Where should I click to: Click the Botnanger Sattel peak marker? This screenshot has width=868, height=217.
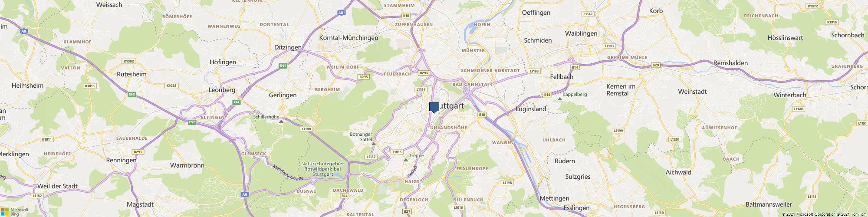click(373, 144)
